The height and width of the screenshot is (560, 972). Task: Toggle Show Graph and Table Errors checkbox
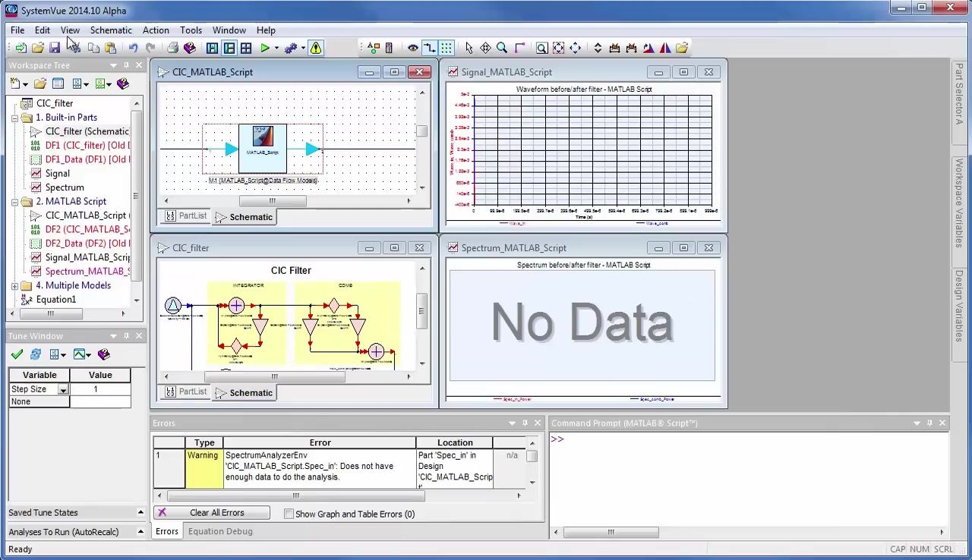pyautogui.click(x=289, y=514)
